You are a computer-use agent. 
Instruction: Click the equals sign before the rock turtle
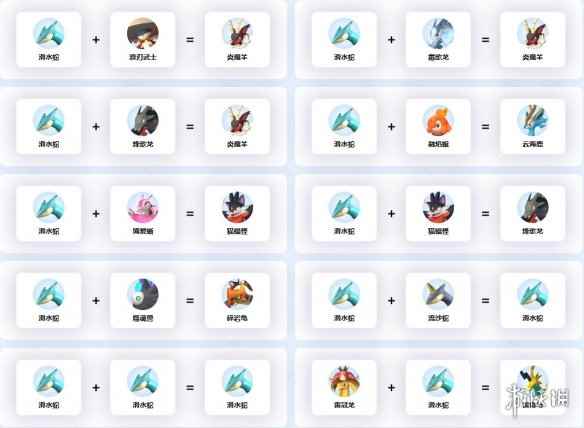click(190, 301)
